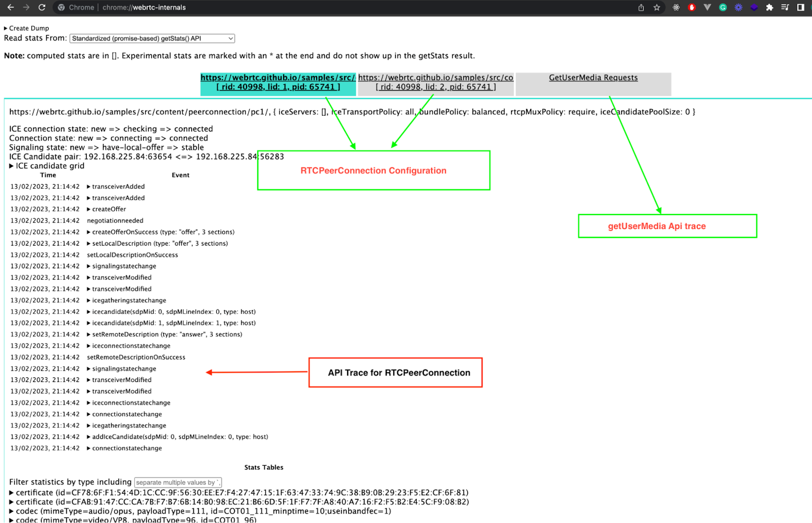Click the share page icon
Screen dimensions: 812x523
(641, 8)
